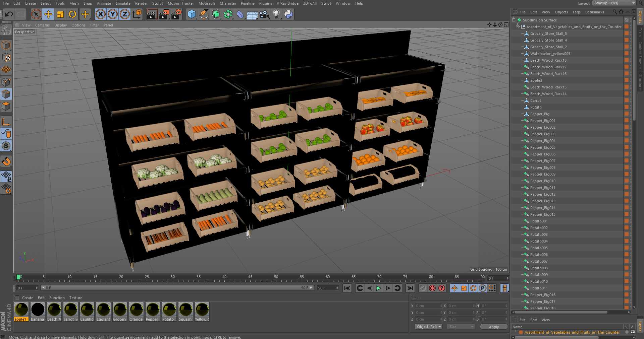Toggle Position keyframe recording icon
The image size is (644, 339).
pyautogui.click(x=454, y=288)
